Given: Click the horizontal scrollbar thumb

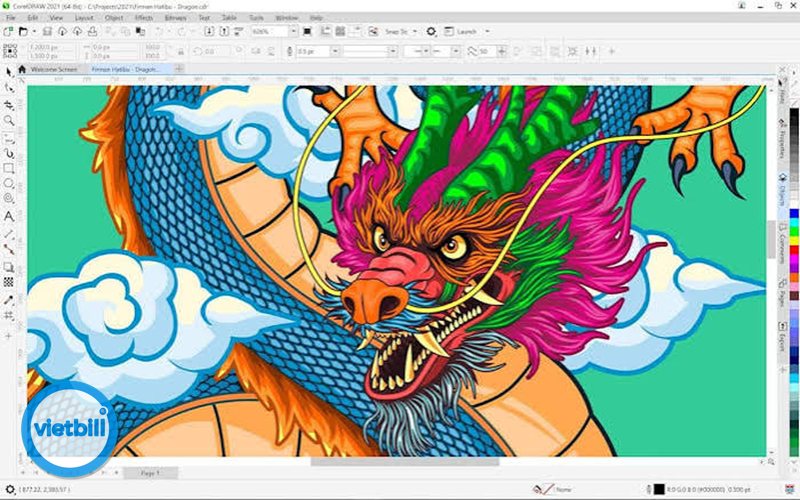Looking at the screenshot, I should pyautogui.click(x=405, y=462).
